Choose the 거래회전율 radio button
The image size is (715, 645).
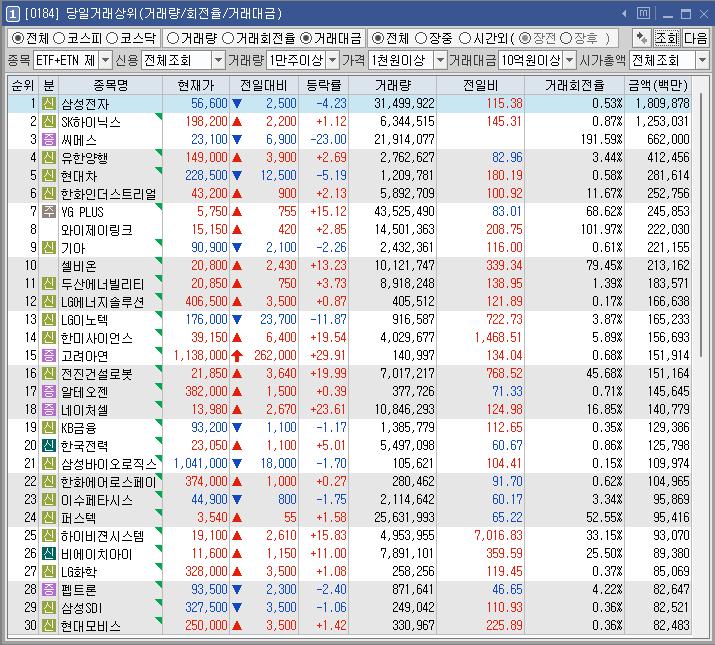(228, 38)
